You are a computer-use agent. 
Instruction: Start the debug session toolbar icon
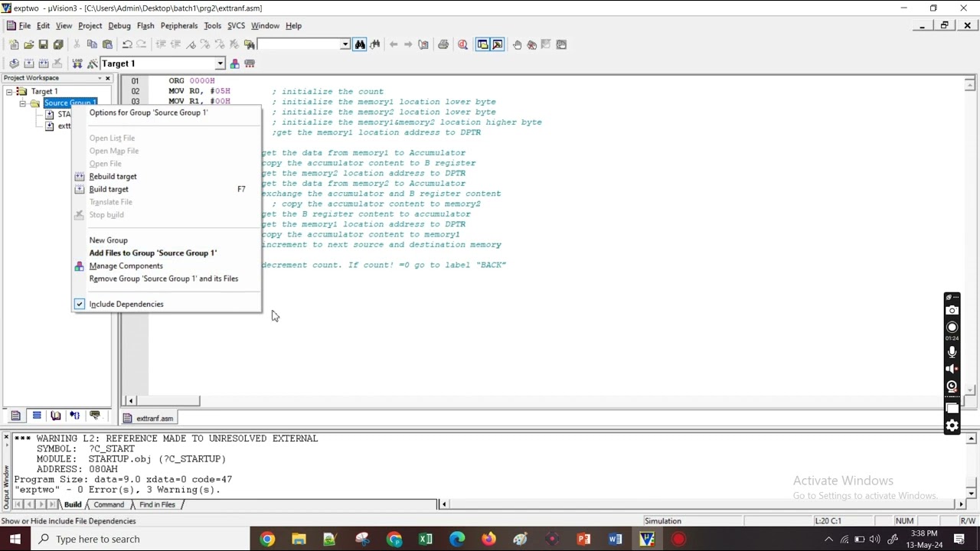(462, 44)
